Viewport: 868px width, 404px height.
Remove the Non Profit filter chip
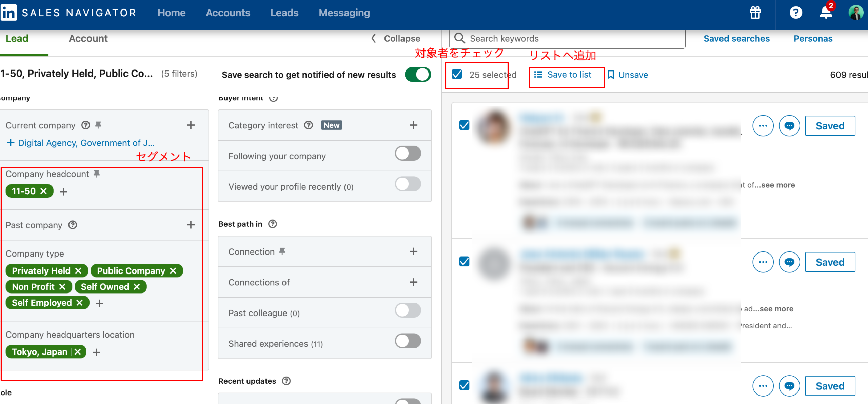[62, 287]
